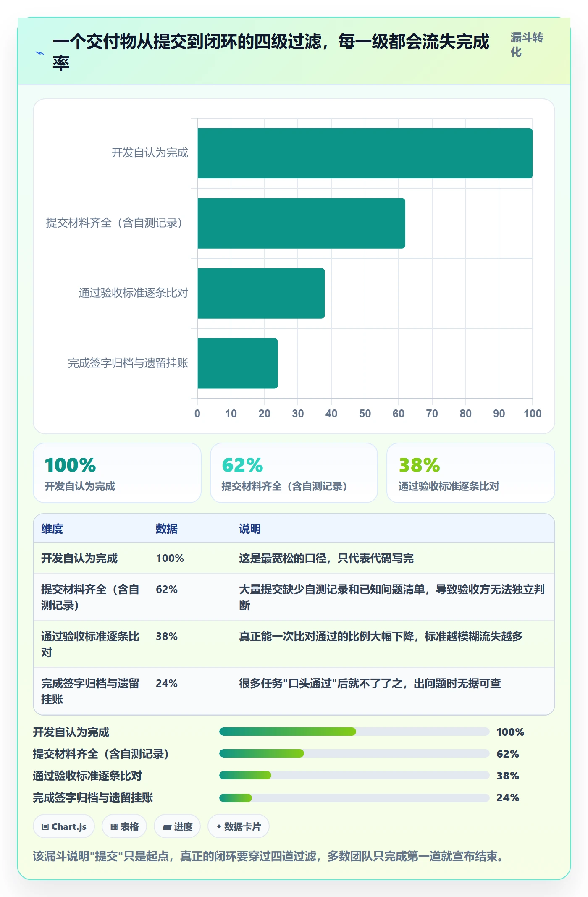Image resolution: width=588 pixels, height=897 pixels.
Task: Click the 开发自认为完成 bar in the chart
Action: click(x=365, y=153)
